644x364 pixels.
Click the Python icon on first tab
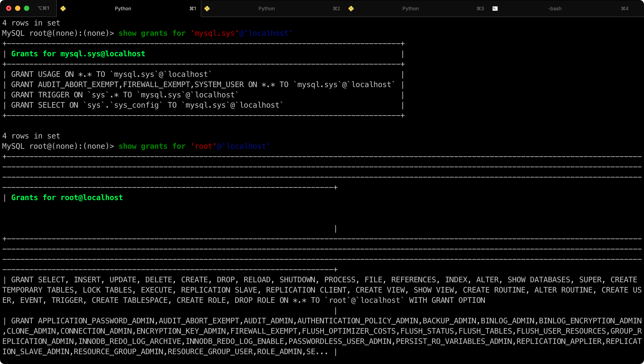tap(63, 8)
